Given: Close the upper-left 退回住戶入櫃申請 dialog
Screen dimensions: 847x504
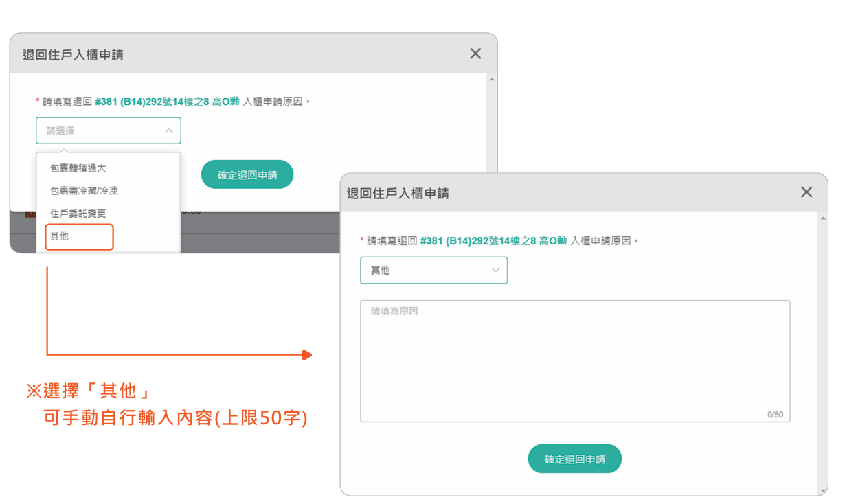Looking at the screenshot, I should click(x=475, y=54).
